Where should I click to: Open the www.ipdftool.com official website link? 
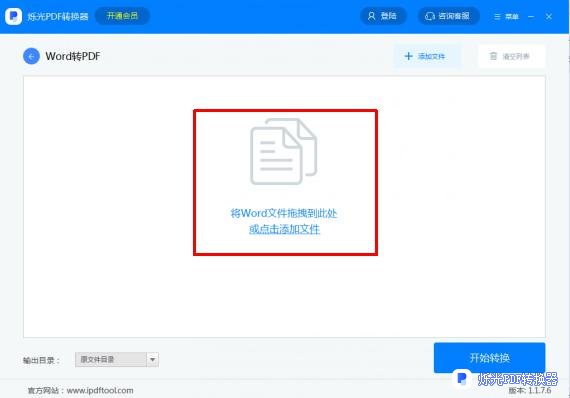(x=100, y=390)
